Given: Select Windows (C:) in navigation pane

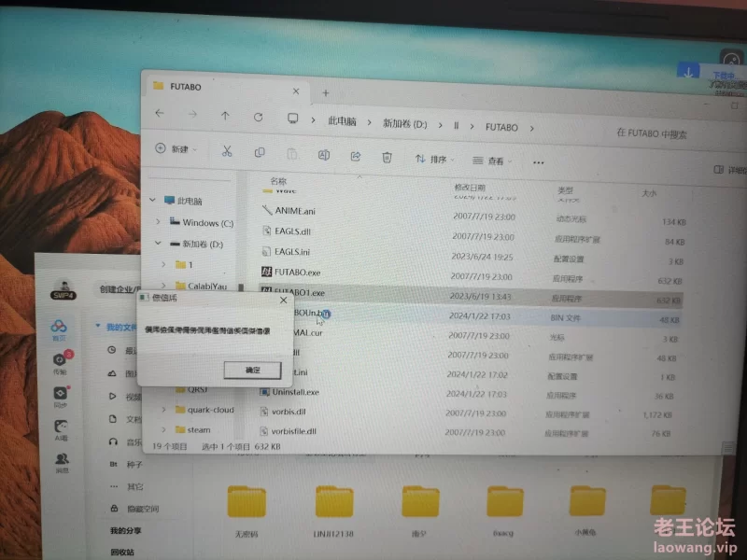Looking at the screenshot, I should [x=202, y=222].
